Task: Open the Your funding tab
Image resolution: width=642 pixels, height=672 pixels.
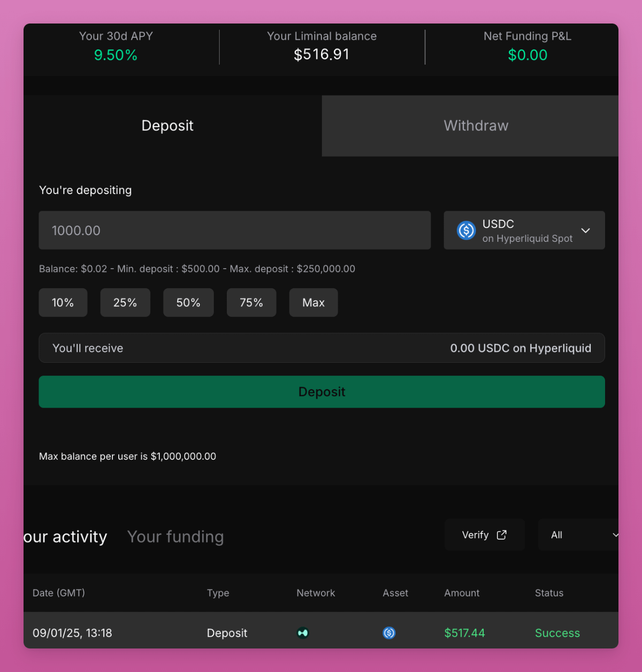Action: [175, 537]
